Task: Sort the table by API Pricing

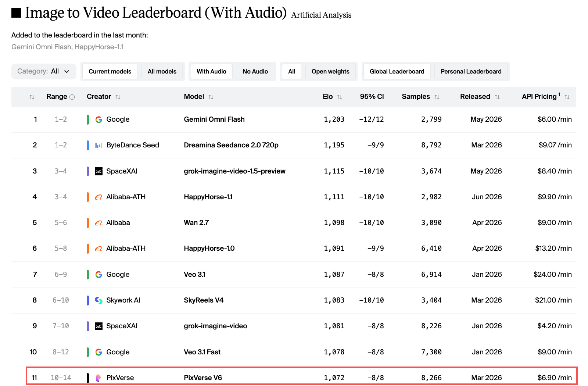Action: click(x=567, y=97)
